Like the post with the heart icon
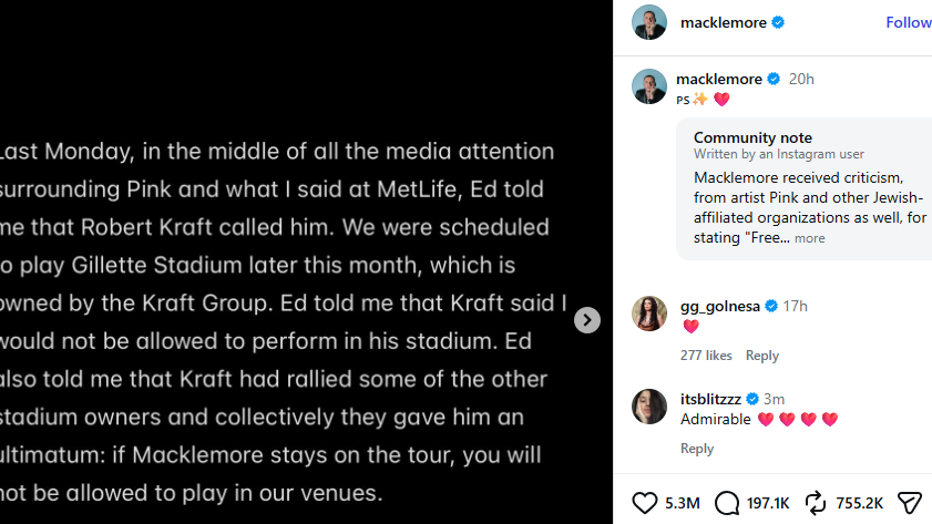This screenshot has height=524, width=932. [x=644, y=503]
